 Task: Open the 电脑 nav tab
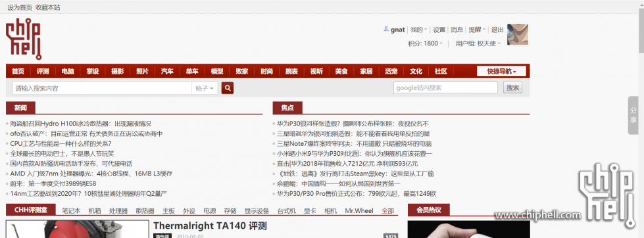pos(68,71)
